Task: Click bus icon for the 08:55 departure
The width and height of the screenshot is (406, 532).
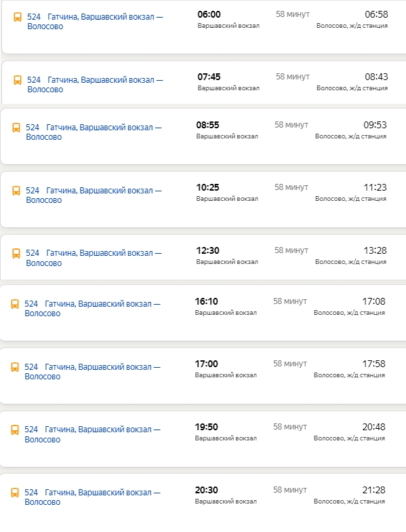Action: [16, 128]
